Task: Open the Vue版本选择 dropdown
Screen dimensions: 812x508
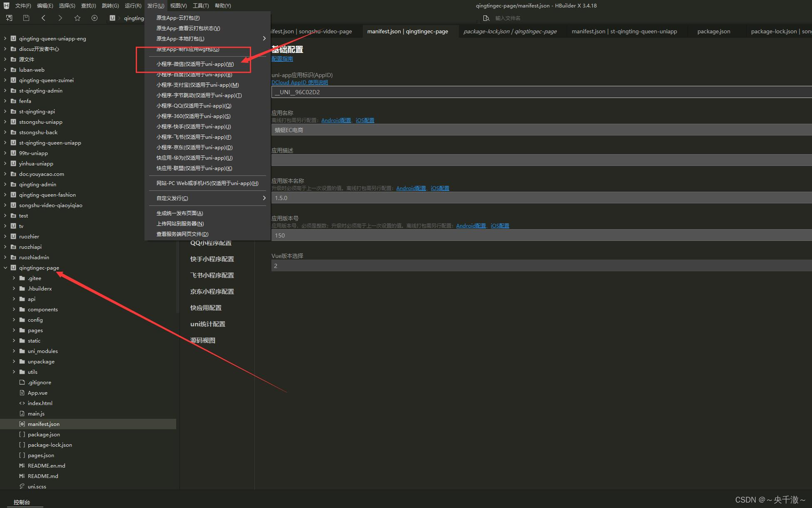Action: pyautogui.click(x=541, y=266)
